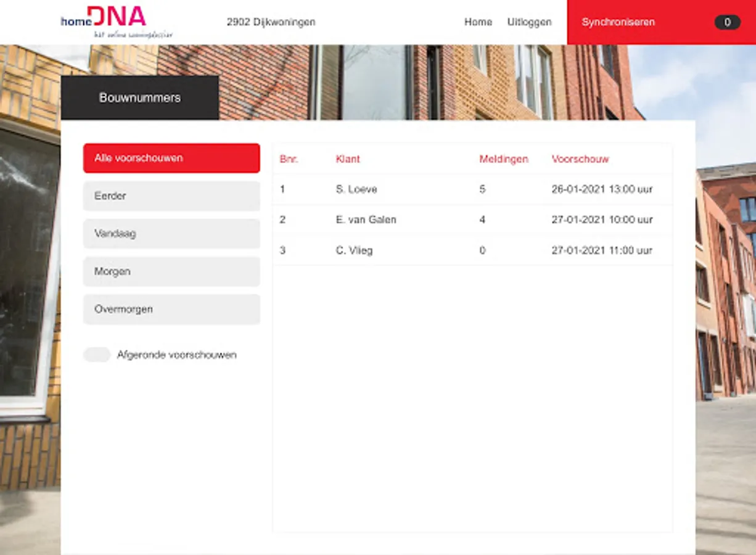The width and height of the screenshot is (756, 555).
Task: Click the Meldingen count 4 cell
Action: point(482,220)
